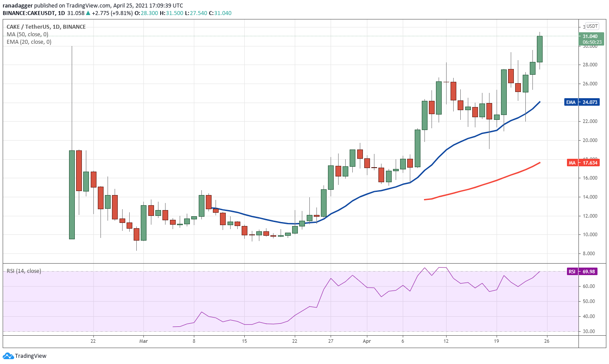Click the 26 date label on time axis
This screenshot has height=364, width=609.
(547, 341)
